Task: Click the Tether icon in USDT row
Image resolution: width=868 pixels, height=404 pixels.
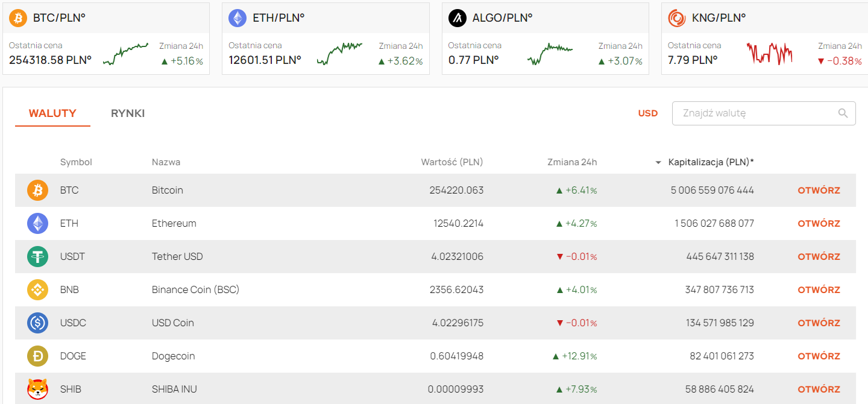Action: 37,257
